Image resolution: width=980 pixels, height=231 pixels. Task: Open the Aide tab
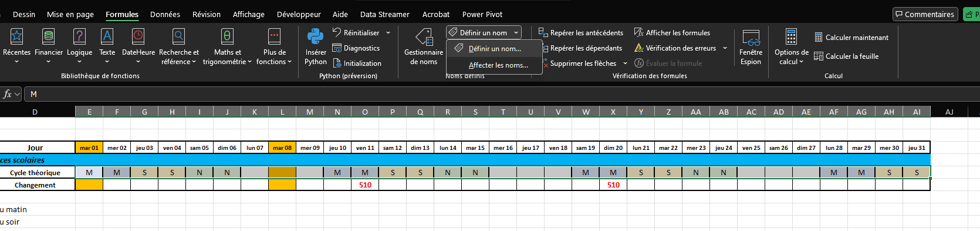(340, 14)
